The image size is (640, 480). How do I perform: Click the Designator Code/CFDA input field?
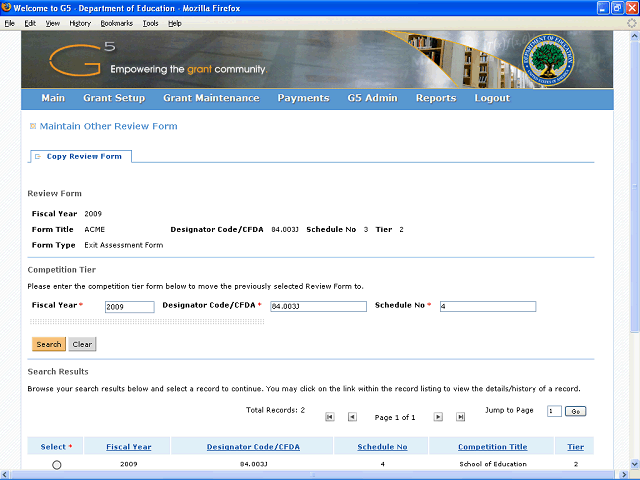[x=318, y=307]
